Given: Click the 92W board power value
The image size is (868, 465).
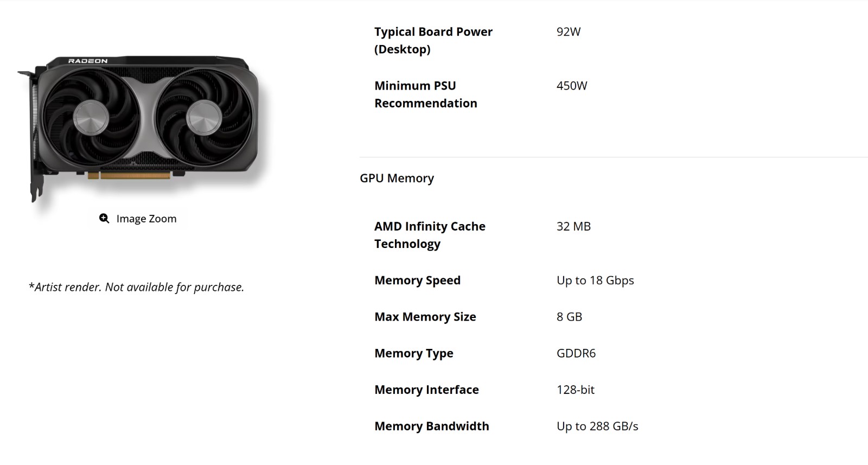Looking at the screenshot, I should tap(569, 32).
